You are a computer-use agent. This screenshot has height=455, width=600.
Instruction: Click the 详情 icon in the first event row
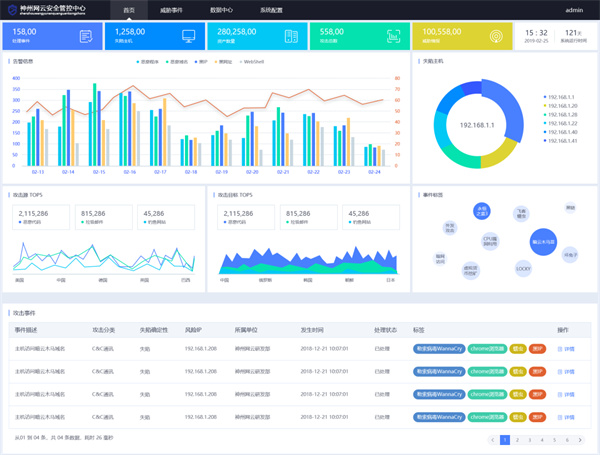[x=560, y=348]
